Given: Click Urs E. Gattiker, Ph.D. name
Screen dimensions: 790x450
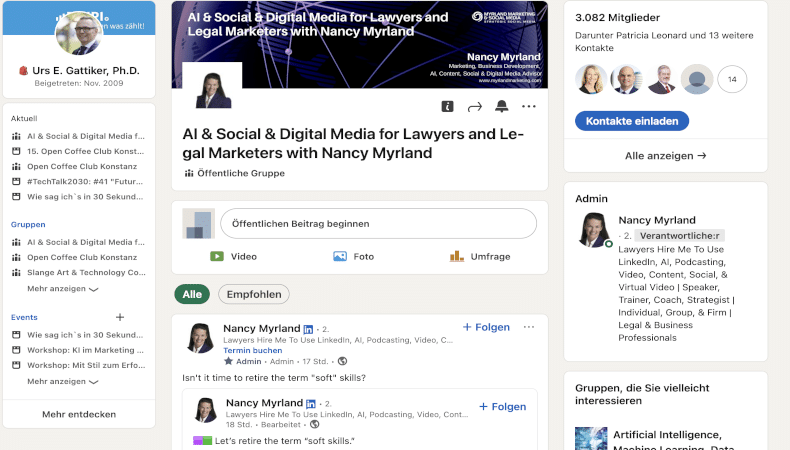Looking at the screenshot, I should tap(86, 71).
